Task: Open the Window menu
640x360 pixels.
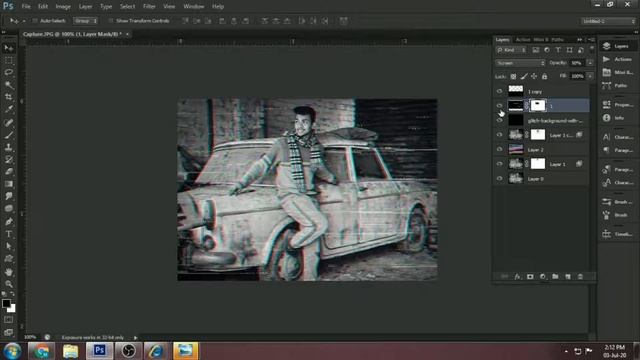Action: pos(193,7)
